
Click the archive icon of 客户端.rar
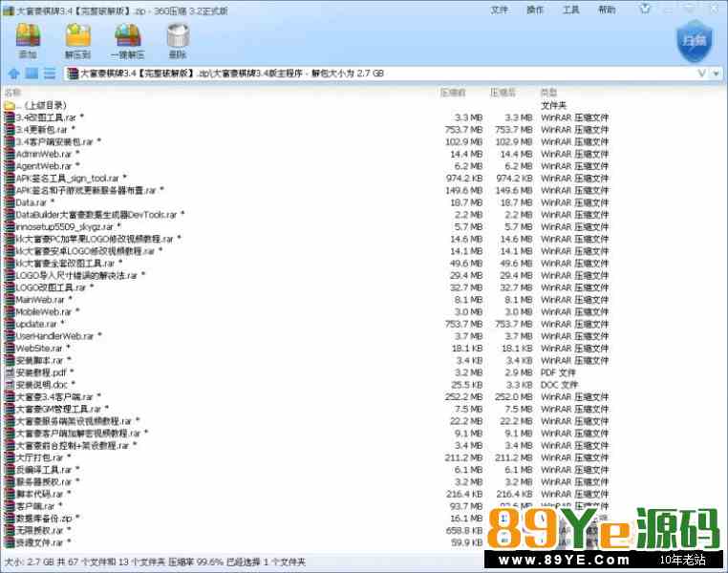pyautogui.click(x=10, y=506)
